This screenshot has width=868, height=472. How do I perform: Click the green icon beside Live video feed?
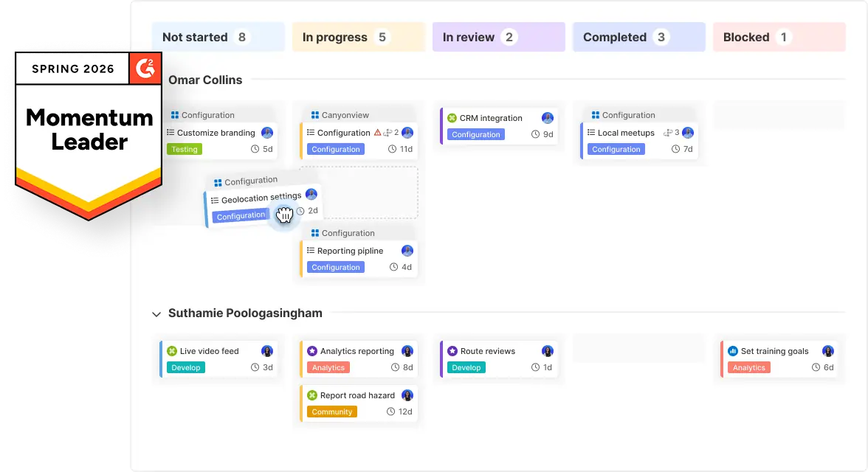(172, 351)
